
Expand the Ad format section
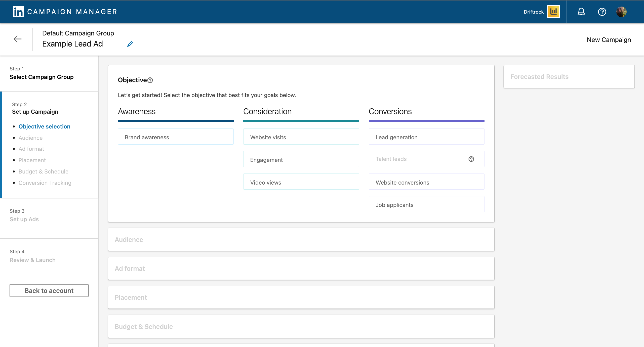301,268
